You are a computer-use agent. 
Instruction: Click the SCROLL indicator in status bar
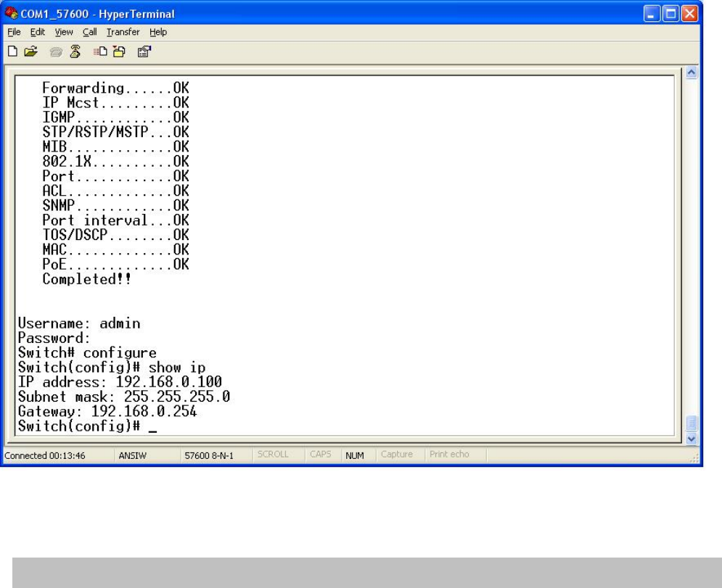click(273, 454)
